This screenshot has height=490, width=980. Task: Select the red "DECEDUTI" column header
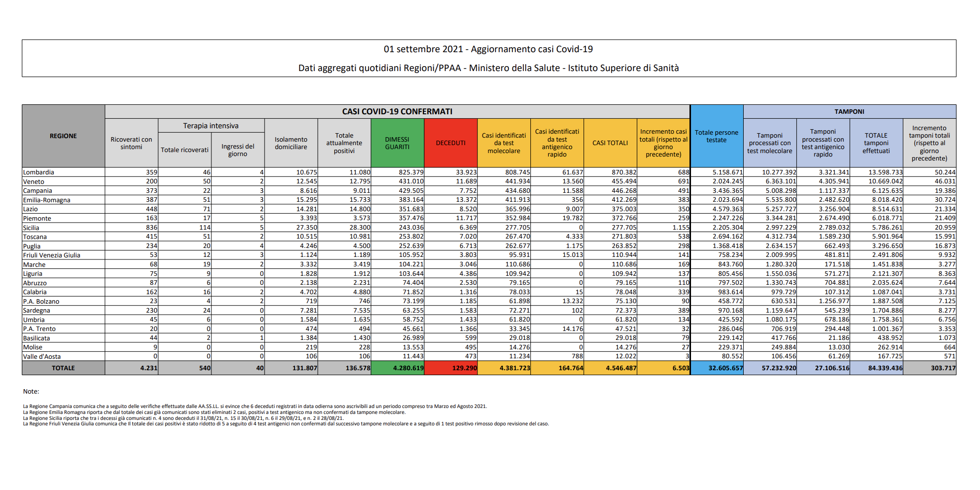coord(451,143)
